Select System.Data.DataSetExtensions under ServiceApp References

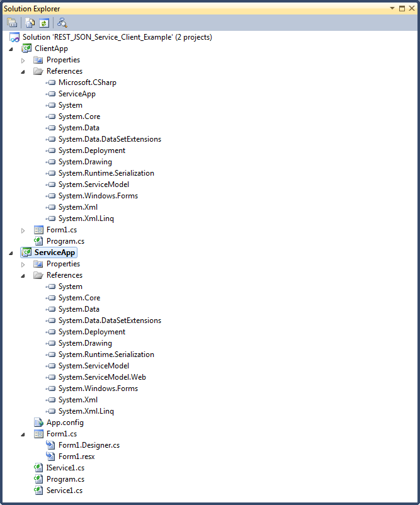[110, 321]
